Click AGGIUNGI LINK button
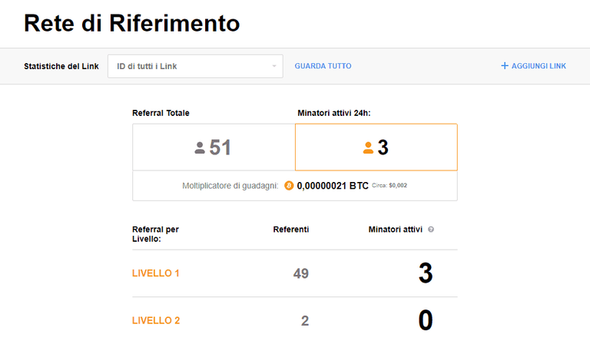590x364 pixels. coord(534,66)
